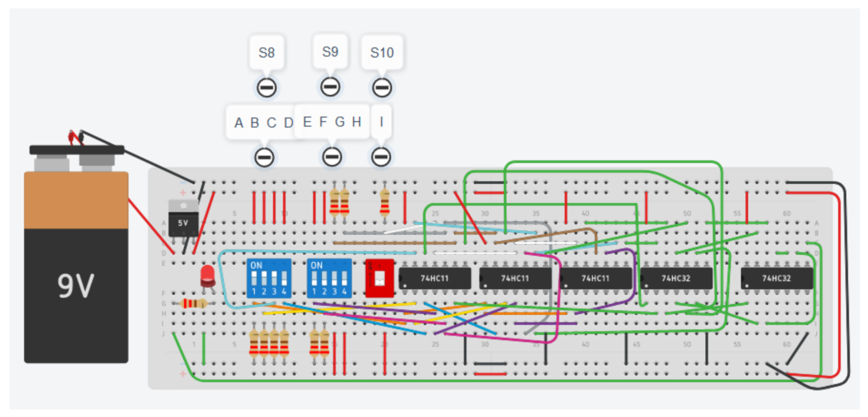Viewport: 868px width, 417px height.
Task: Open the S8 annotation label
Action: (x=266, y=53)
